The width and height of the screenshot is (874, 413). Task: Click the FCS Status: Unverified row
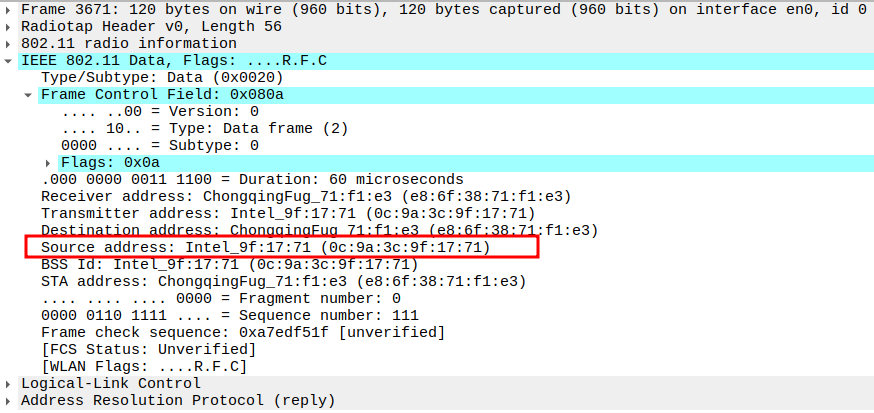pyautogui.click(x=148, y=349)
